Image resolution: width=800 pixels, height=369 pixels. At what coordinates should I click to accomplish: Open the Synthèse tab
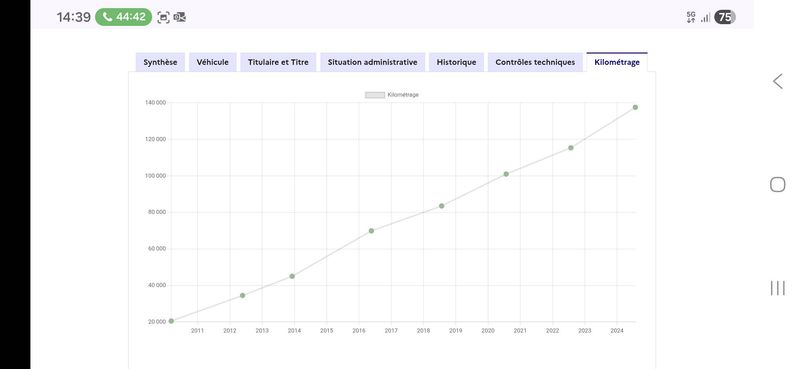160,62
